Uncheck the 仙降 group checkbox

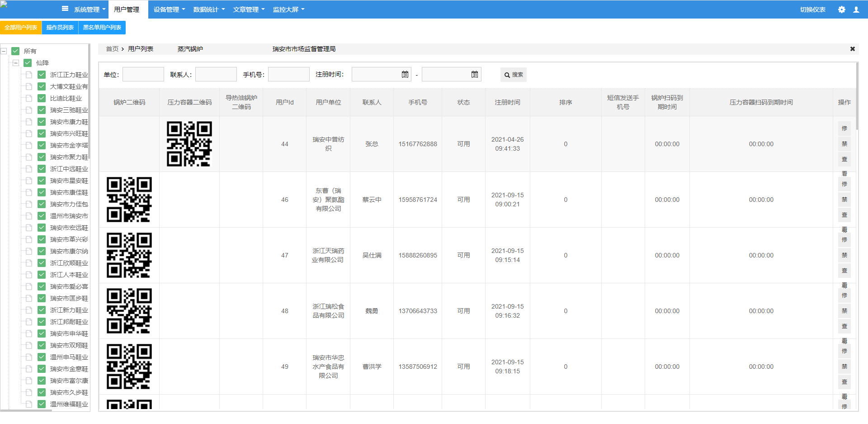point(28,63)
